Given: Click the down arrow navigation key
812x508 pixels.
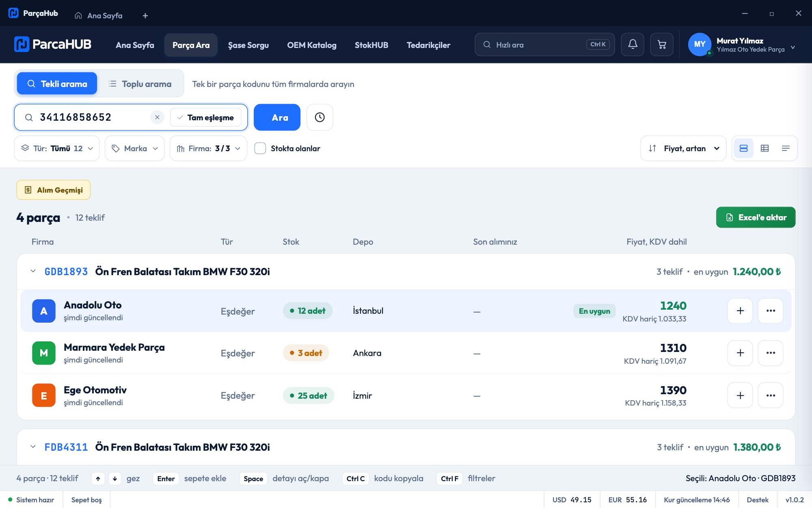Looking at the screenshot, I should click(115, 479).
